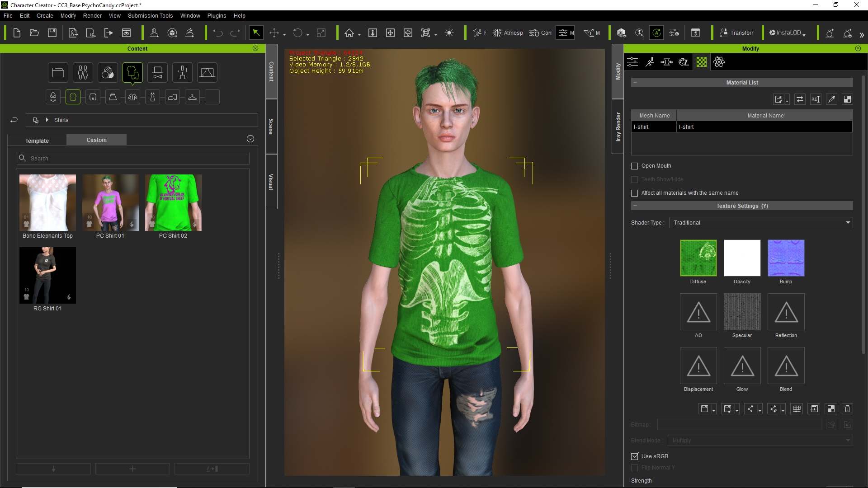Choose the Shirts subcategory icon
The image size is (868, 488).
73,97
